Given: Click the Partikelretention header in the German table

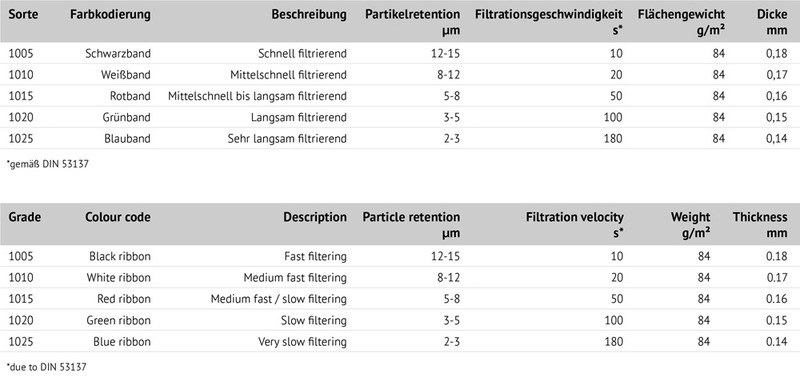Looking at the screenshot, I should click(x=412, y=22).
